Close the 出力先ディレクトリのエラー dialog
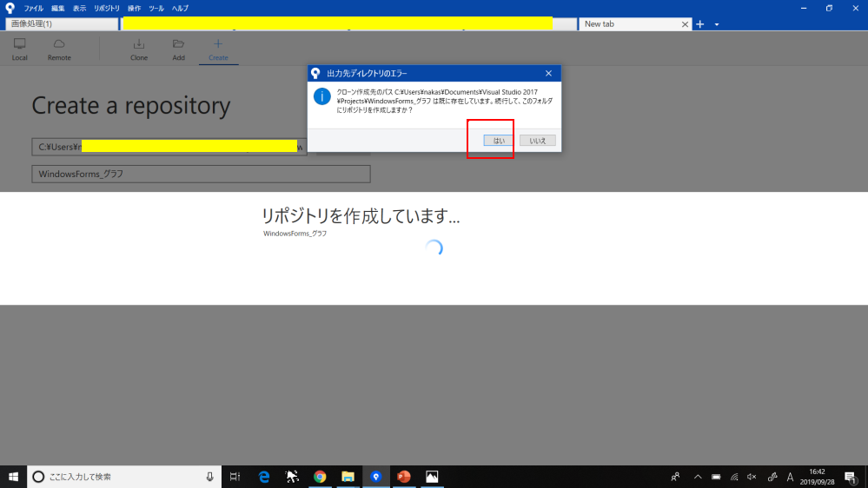 pos(548,73)
